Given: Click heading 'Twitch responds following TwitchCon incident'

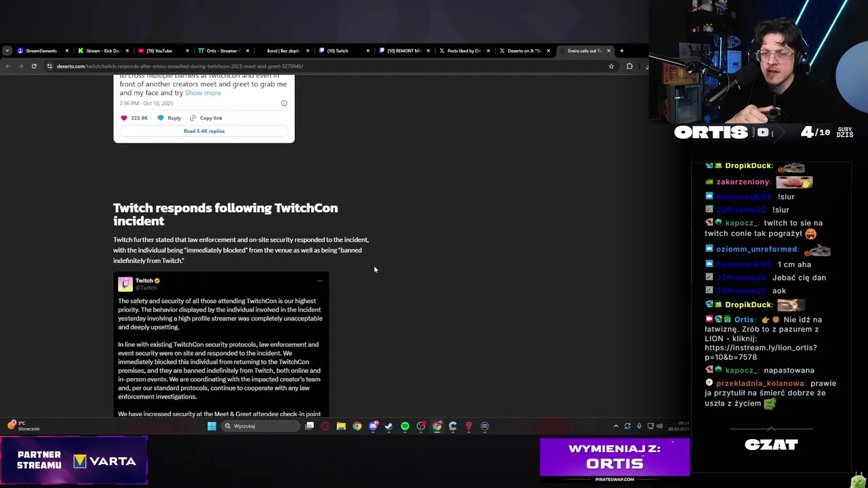Looking at the screenshot, I should click(225, 214).
